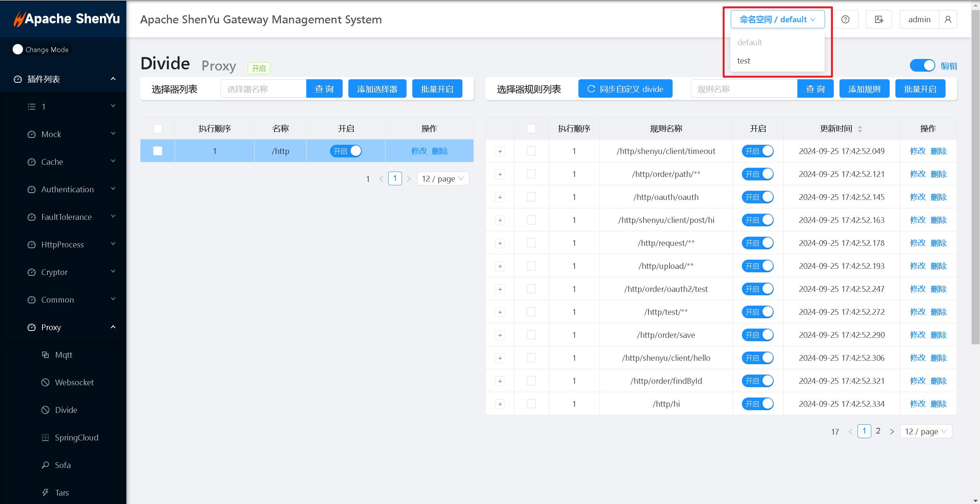Click the 添加选择器 add selector button
The image size is (980, 504).
pyautogui.click(x=377, y=89)
